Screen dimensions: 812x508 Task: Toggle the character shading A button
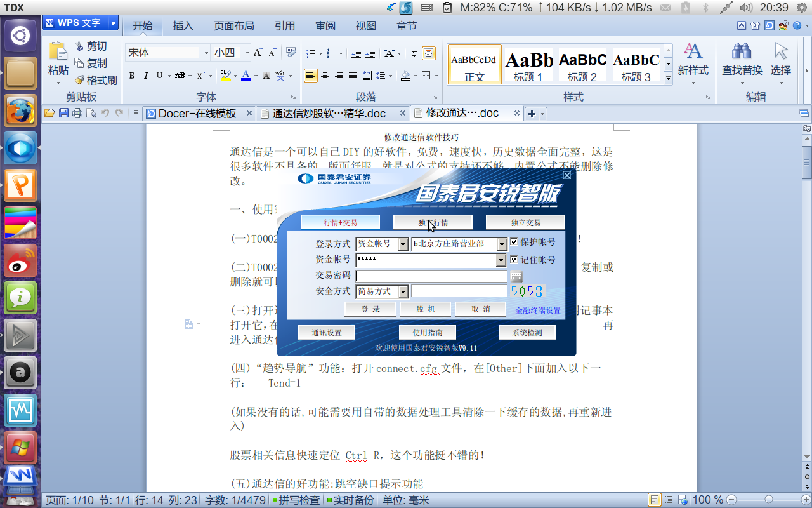pyautogui.click(x=266, y=76)
